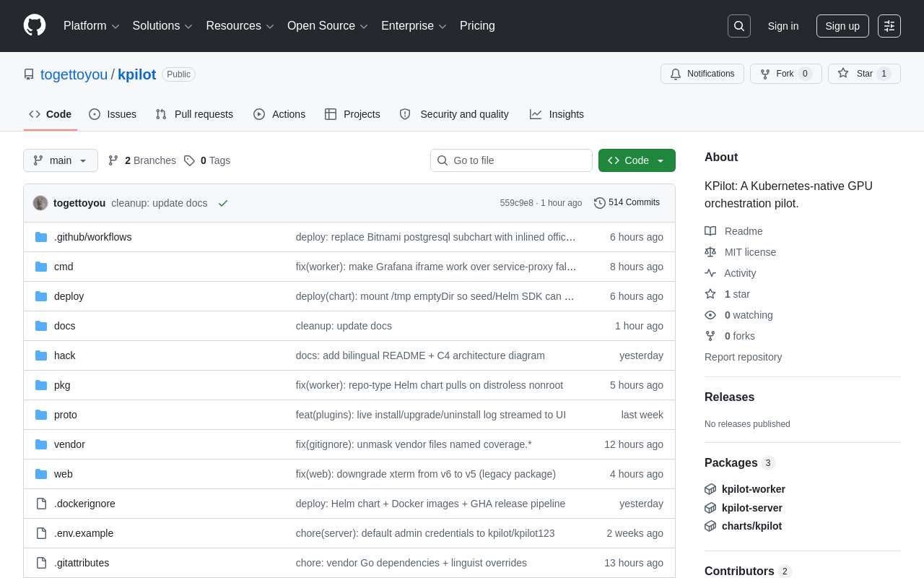
Task: Expand the Resources menu
Action: click(240, 26)
